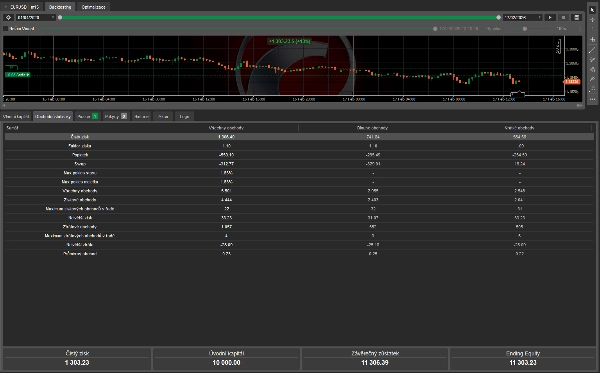Adjust the playback speed slider handle
Viewport: 600px width, 373px height.
click(x=525, y=29)
